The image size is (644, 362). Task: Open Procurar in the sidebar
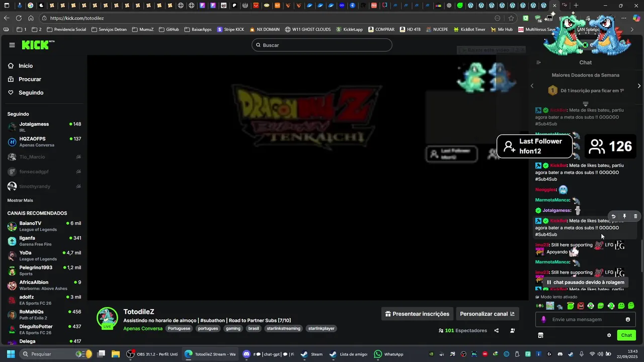pos(30,79)
